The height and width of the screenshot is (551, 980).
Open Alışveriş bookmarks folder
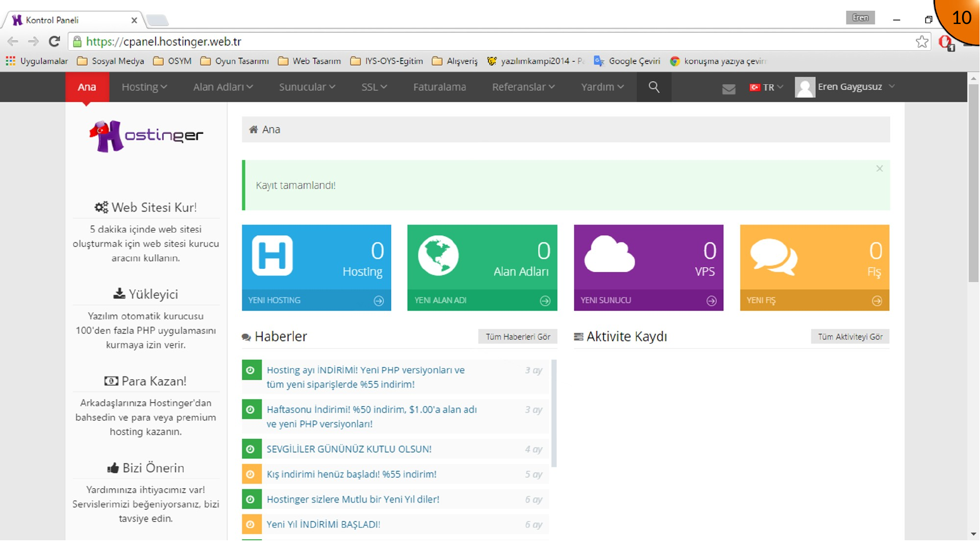point(455,61)
